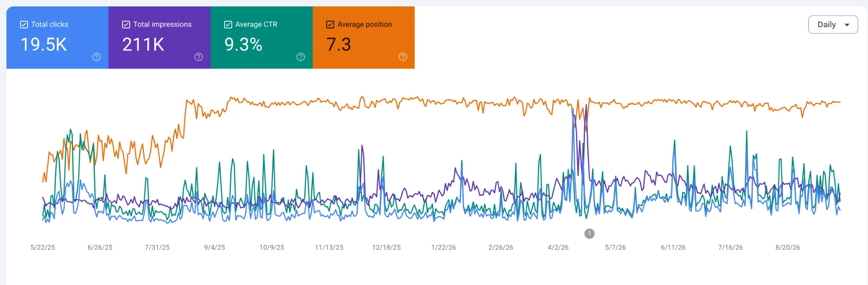Open help for Average position metric
The image size is (868, 285).
(403, 57)
